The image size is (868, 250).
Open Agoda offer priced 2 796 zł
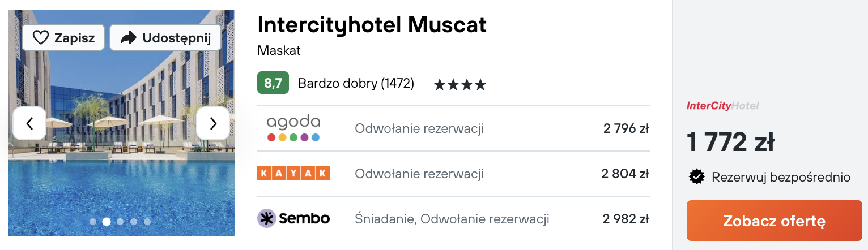click(x=453, y=128)
